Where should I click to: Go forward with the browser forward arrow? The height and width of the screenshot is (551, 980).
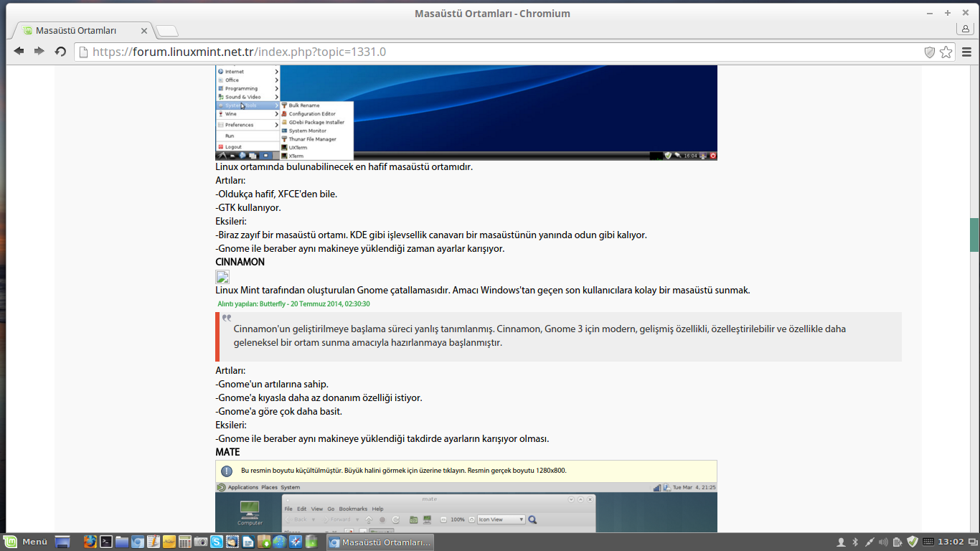[x=39, y=52]
